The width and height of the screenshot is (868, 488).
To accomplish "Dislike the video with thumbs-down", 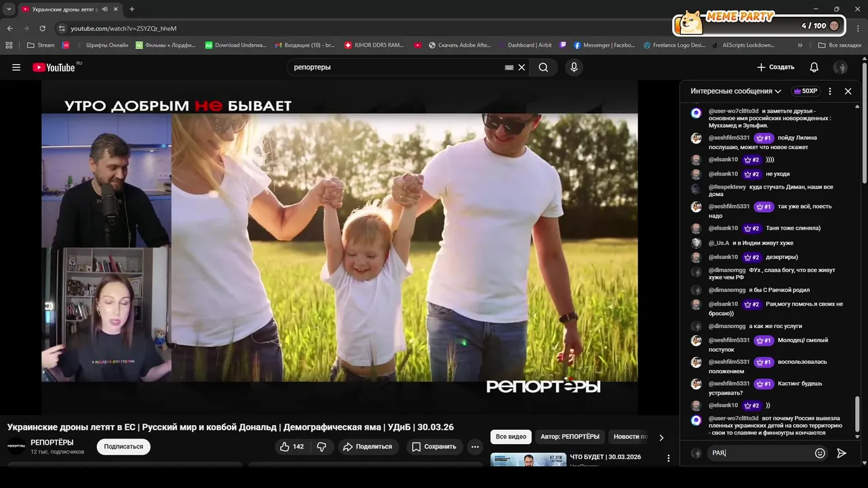I will coord(321,447).
